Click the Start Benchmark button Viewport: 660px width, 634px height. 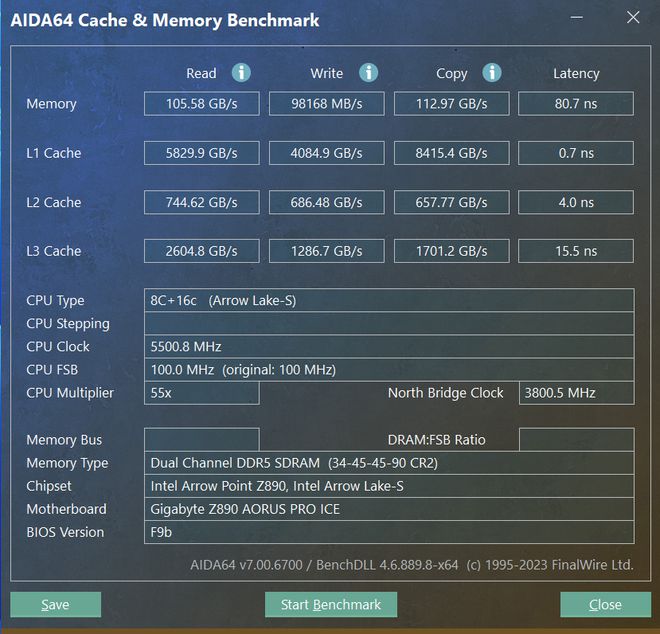coord(331,605)
